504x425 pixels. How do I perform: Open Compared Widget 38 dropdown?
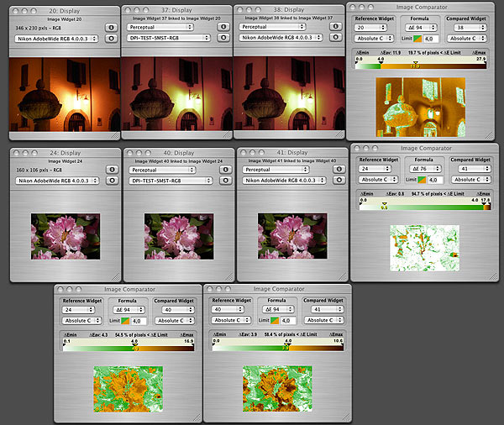pyautogui.click(x=470, y=28)
